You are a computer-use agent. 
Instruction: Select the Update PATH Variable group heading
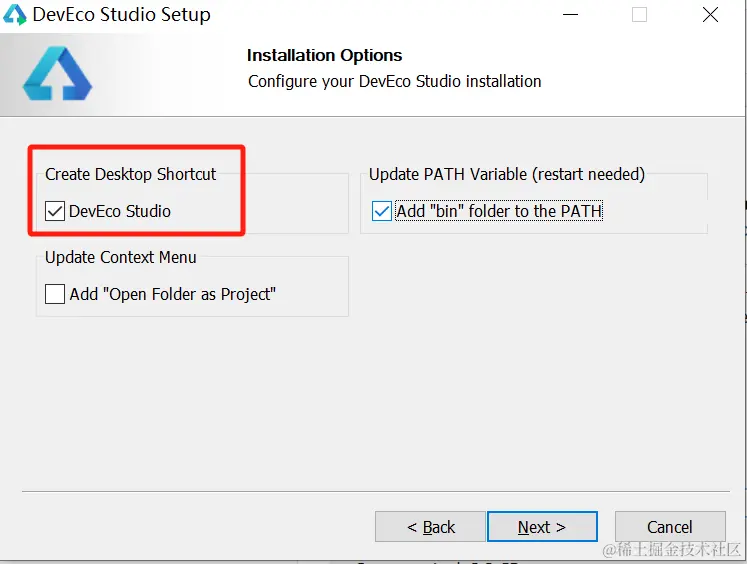(x=507, y=174)
